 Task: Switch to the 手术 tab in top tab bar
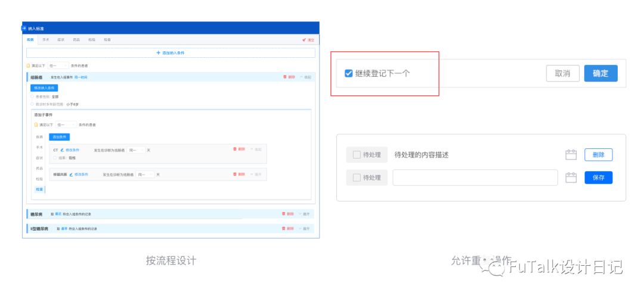(45, 40)
